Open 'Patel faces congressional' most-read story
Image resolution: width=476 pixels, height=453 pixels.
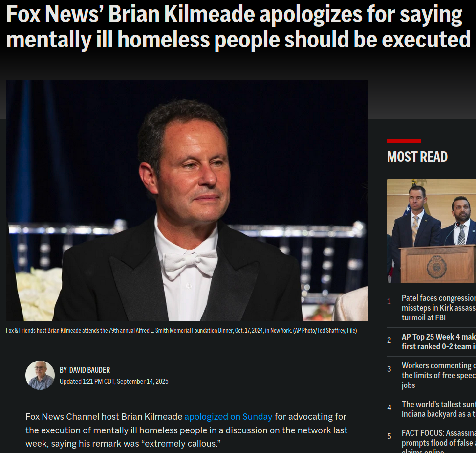point(439,308)
